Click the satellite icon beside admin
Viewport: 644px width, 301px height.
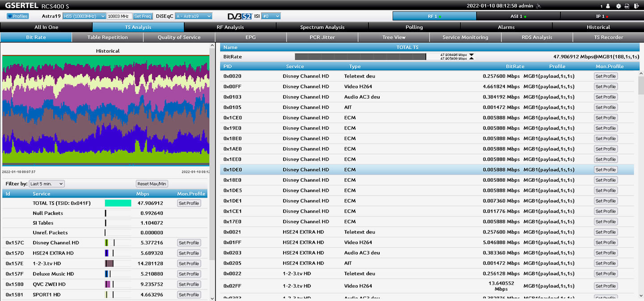[538, 6]
